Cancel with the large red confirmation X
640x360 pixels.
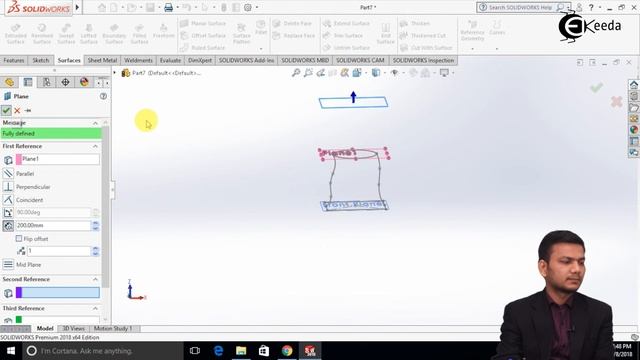click(616, 102)
